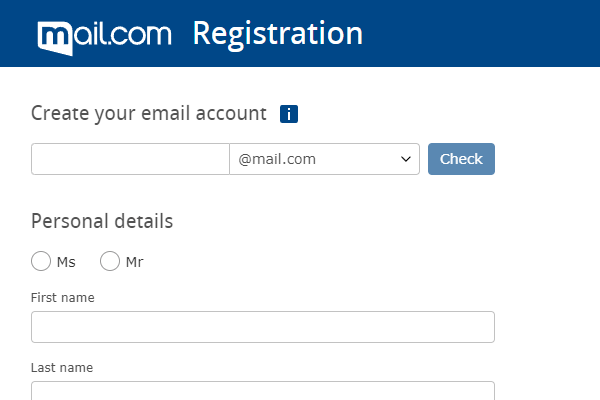Select the Mr radio button
Image resolution: width=600 pixels, height=400 pixels.
pos(110,262)
